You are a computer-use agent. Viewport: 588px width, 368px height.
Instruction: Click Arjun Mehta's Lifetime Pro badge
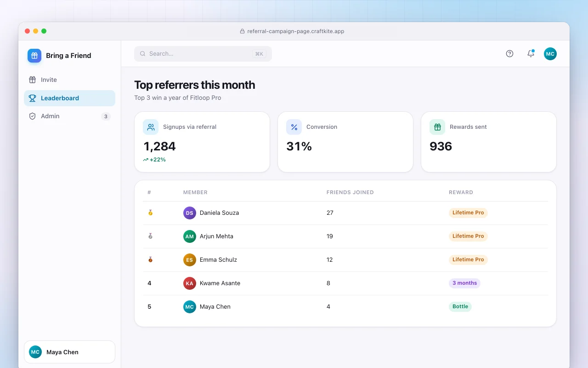coord(468,236)
